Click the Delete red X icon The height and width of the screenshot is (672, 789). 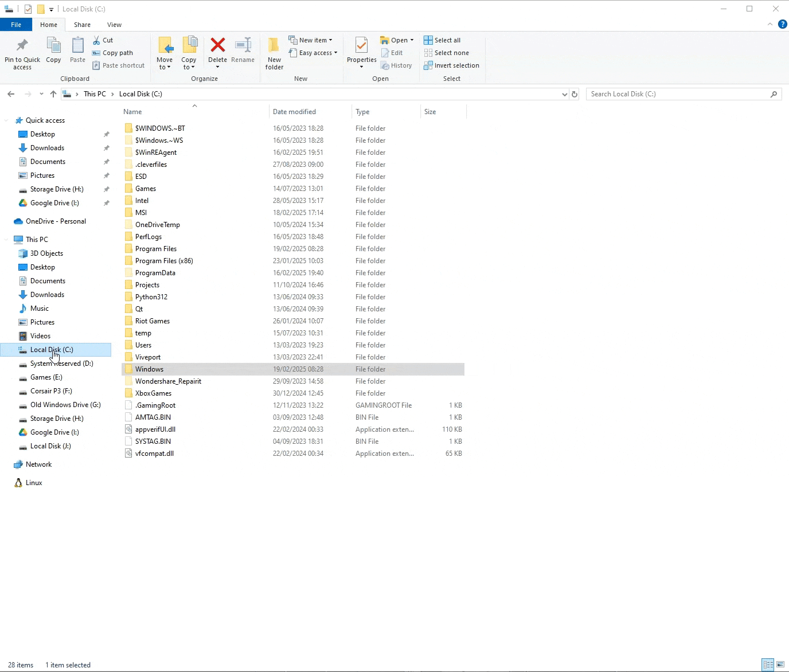pos(217,45)
